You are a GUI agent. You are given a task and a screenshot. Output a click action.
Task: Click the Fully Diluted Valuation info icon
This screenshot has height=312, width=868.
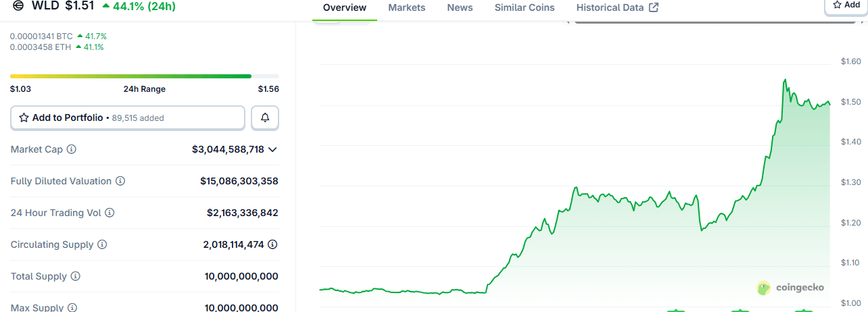click(120, 181)
